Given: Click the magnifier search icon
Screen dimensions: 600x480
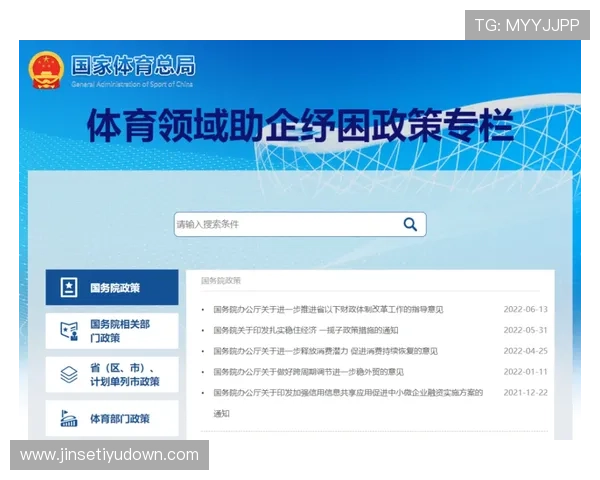Looking at the screenshot, I should (x=410, y=224).
